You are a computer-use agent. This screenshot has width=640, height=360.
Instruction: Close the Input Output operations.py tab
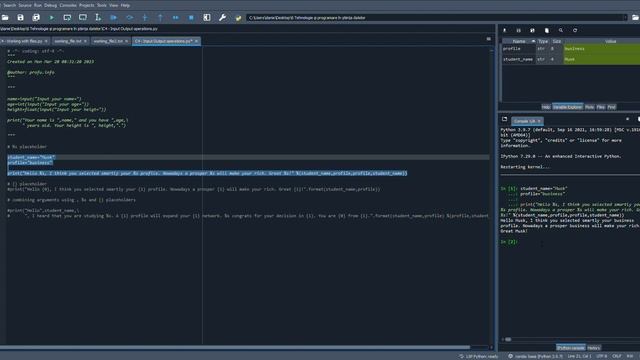[x=196, y=41]
